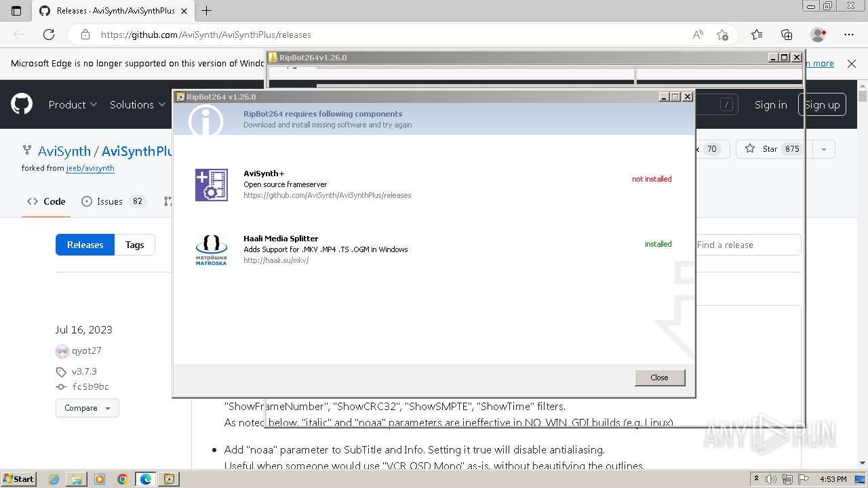This screenshot has width=868, height=488.
Task: Click the Edge profile avatar icon
Action: (x=818, y=35)
